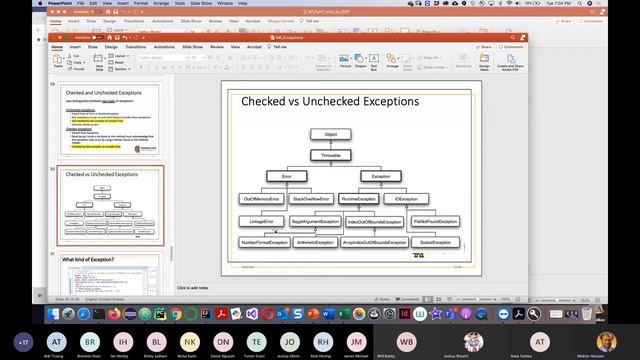Open the Slide Show ribbon tab

[x=192, y=47]
